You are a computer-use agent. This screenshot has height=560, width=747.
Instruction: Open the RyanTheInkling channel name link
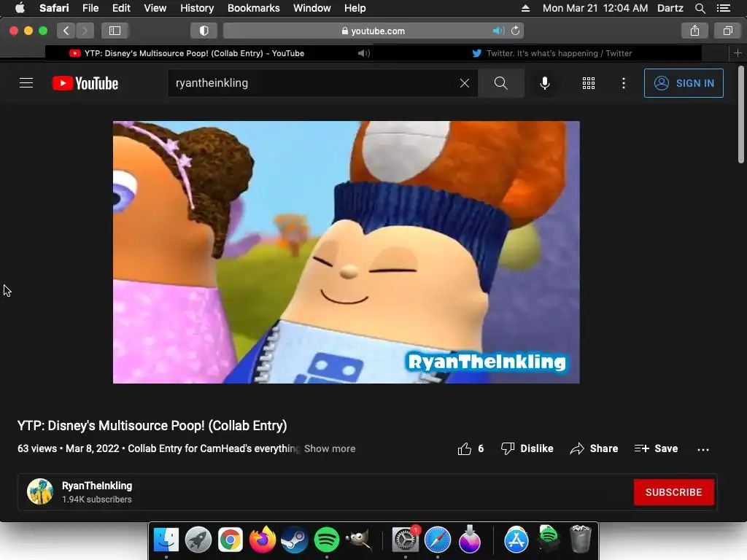(97, 486)
